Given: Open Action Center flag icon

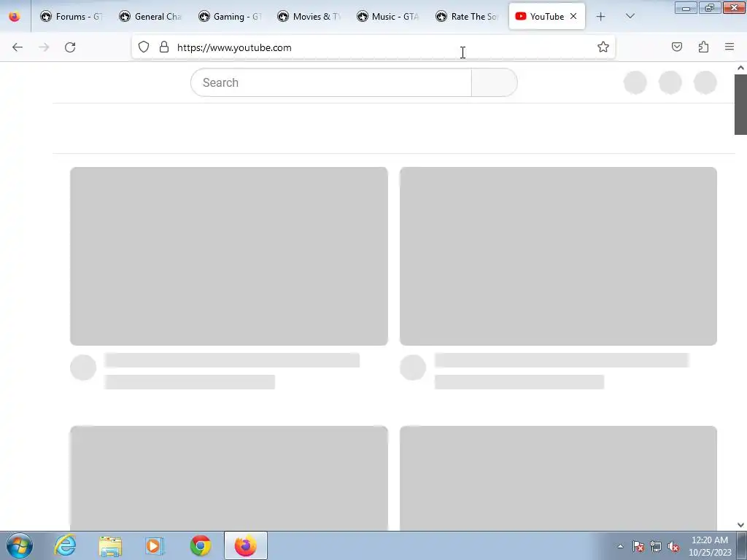Looking at the screenshot, I should (x=638, y=546).
